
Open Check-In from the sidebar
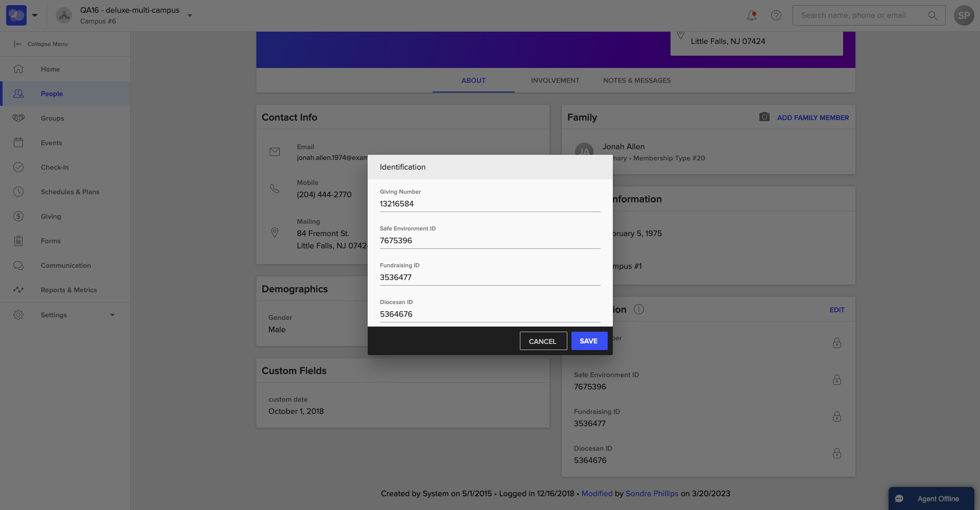[x=55, y=167]
